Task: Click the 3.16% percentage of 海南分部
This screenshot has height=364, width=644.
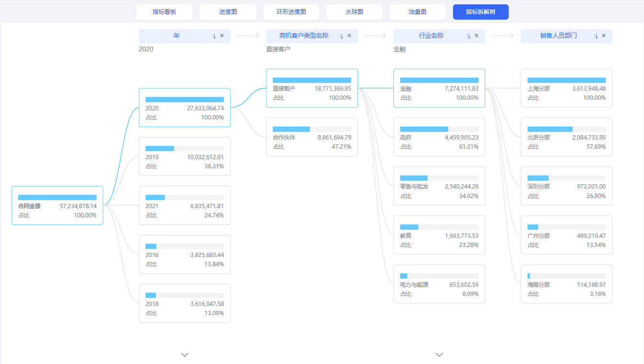Action: point(598,294)
